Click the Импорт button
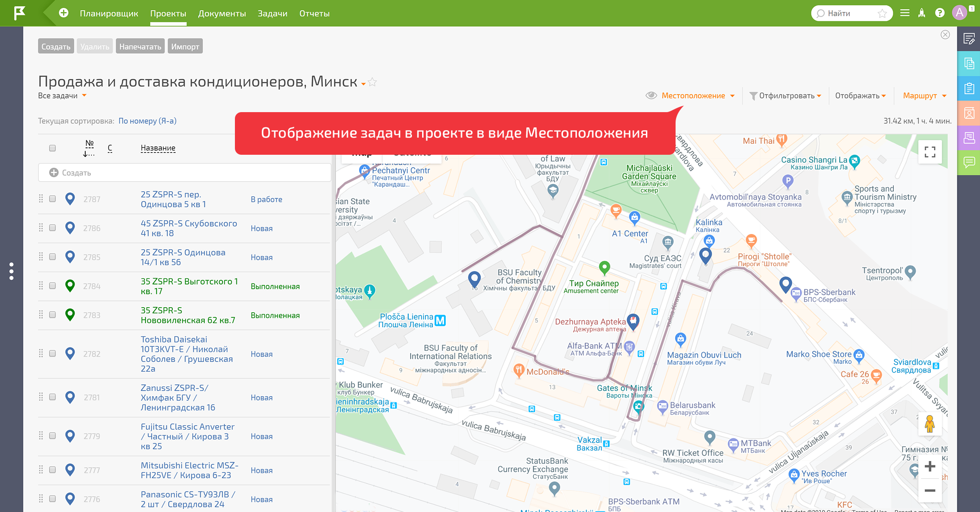 [x=185, y=46]
